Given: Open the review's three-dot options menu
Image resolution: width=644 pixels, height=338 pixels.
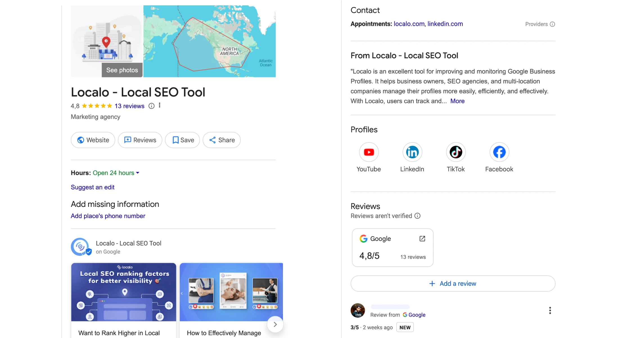Looking at the screenshot, I should tap(550, 310).
